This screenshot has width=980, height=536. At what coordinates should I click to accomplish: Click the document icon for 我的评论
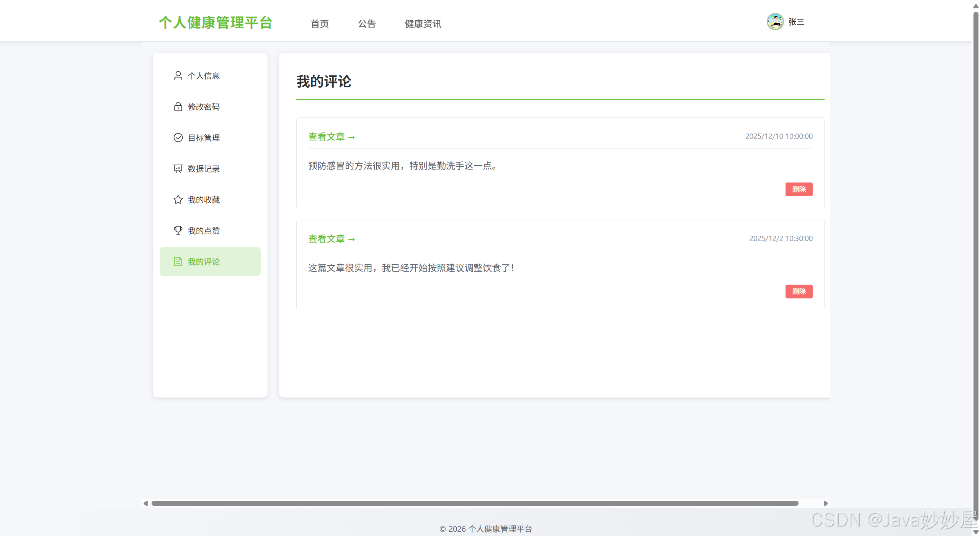pos(178,261)
